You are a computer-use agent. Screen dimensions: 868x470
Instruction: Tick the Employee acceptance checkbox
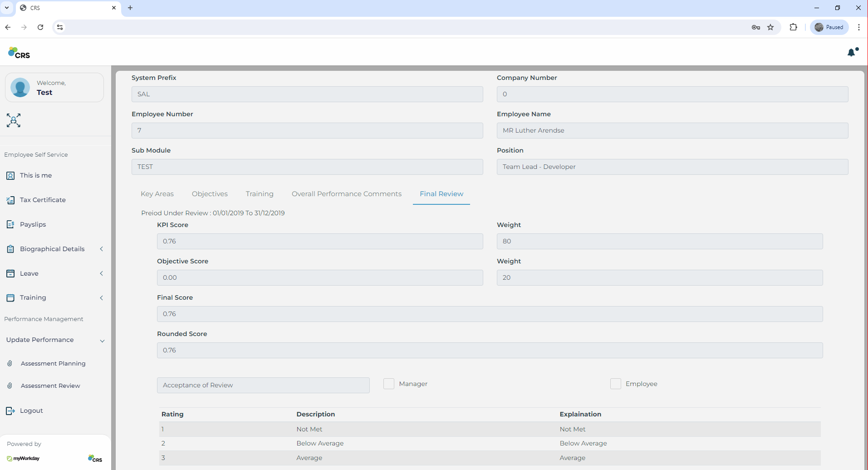616,384
